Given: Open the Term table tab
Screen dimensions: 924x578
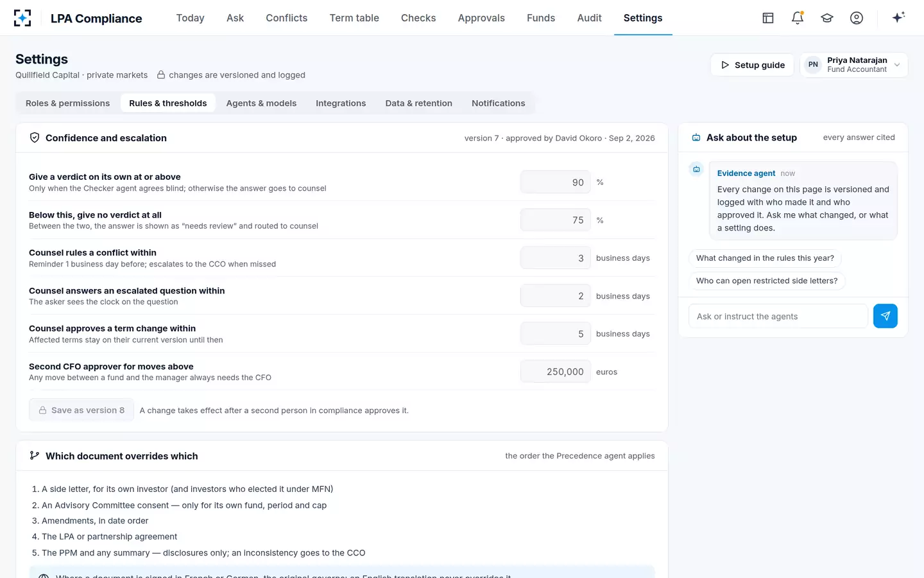Looking at the screenshot, I should pos(354,18).
